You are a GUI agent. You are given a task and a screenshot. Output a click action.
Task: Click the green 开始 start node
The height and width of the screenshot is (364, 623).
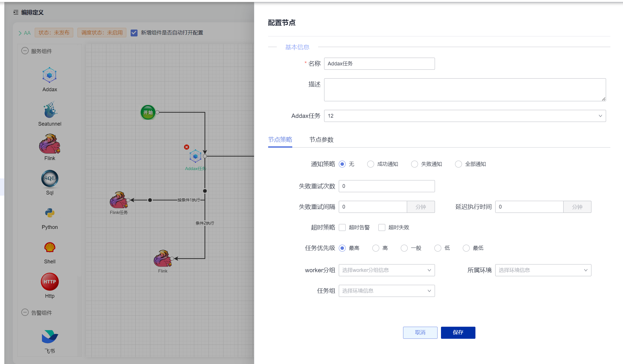coord(148,112)
